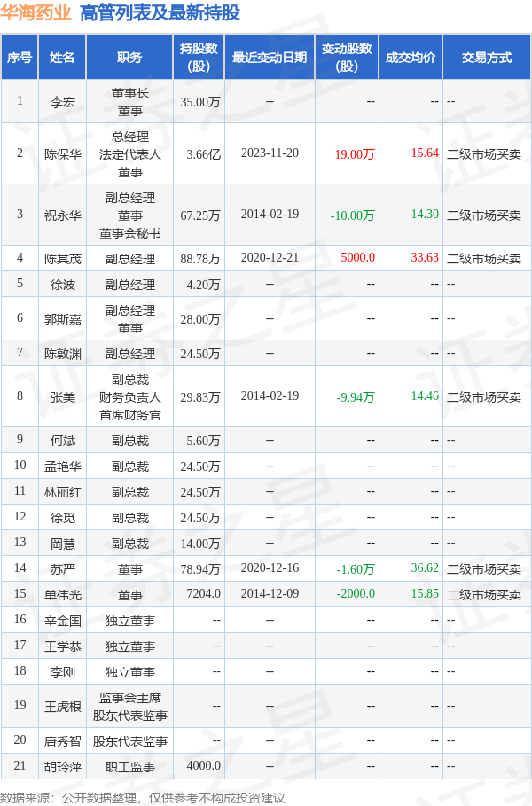Image resolution: width=532 pixels, height=806 pixels.
Task: Click the average price 36.62
Action: point(425,568)
